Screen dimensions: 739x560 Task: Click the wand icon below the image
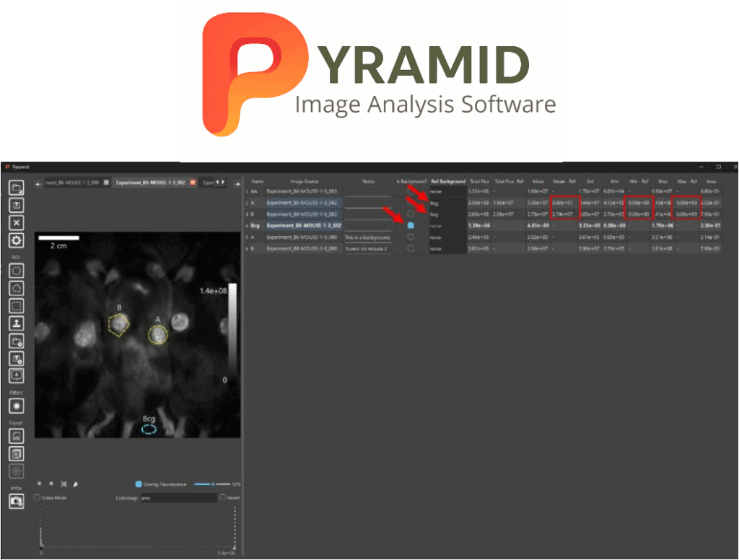click(x=75, y=484)
